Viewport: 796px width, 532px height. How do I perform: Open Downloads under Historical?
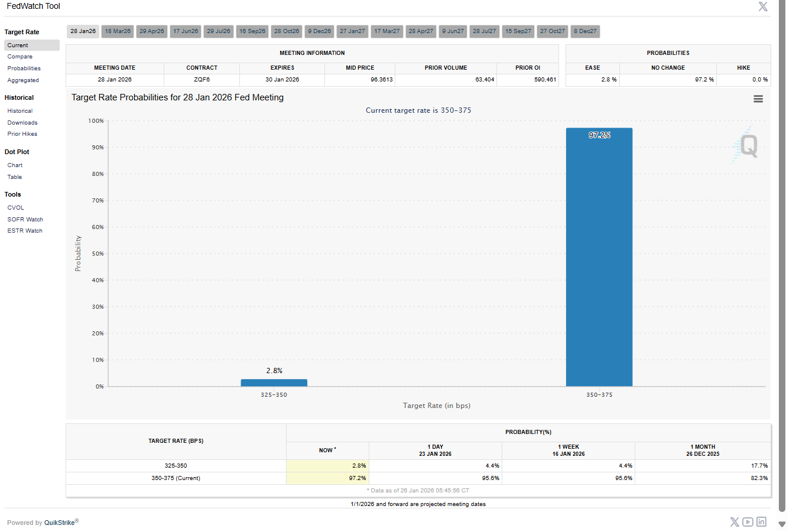pyautogui.click(x=22, y=123)
